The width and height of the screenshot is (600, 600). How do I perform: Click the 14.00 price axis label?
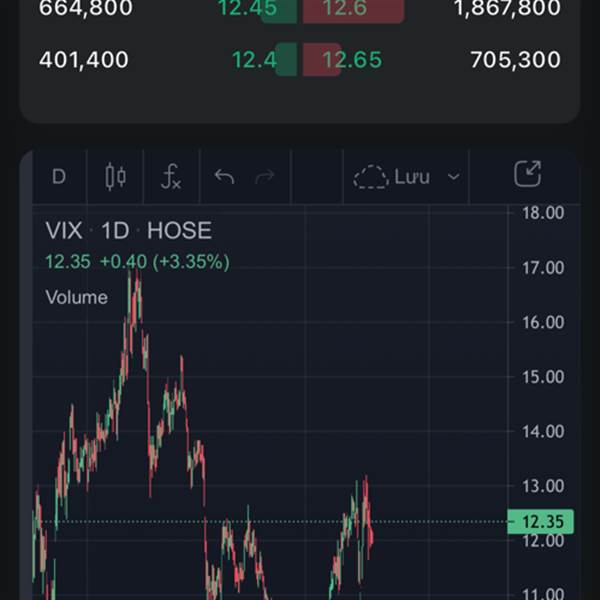tap(543, 432)
